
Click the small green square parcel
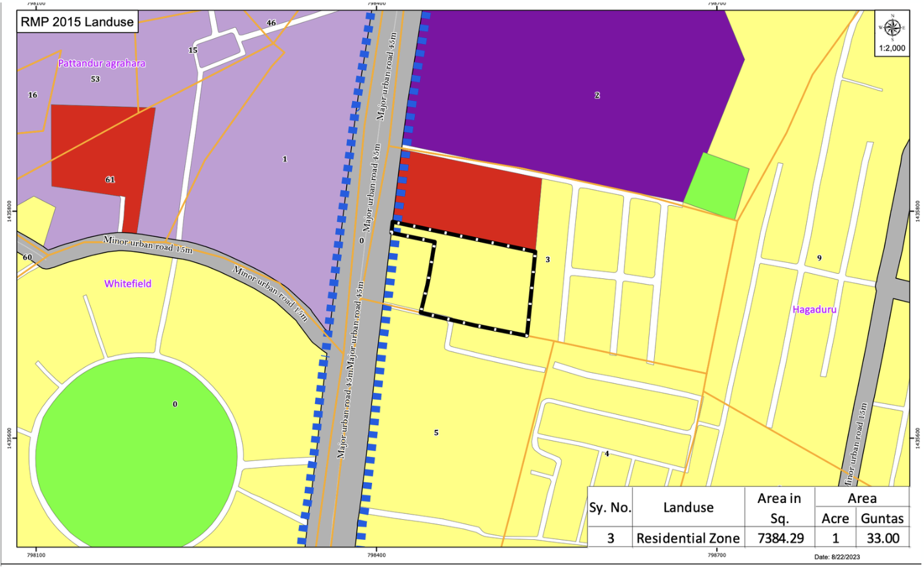point(716,186)
